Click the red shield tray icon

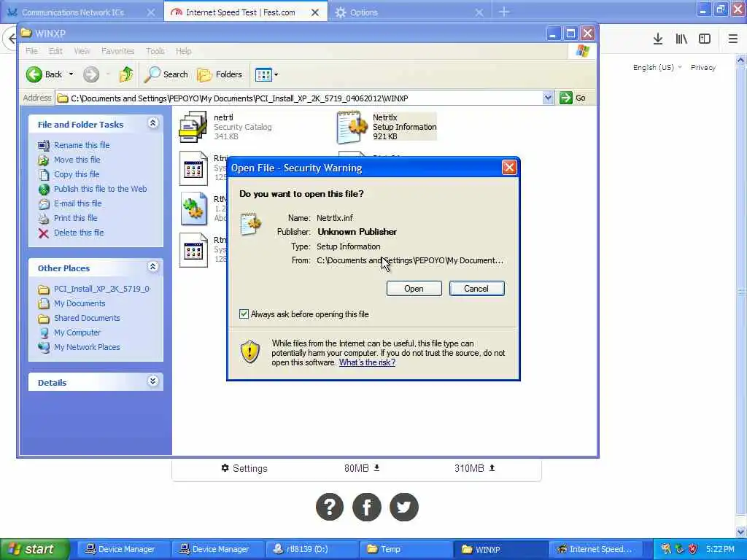click(693, 549)
